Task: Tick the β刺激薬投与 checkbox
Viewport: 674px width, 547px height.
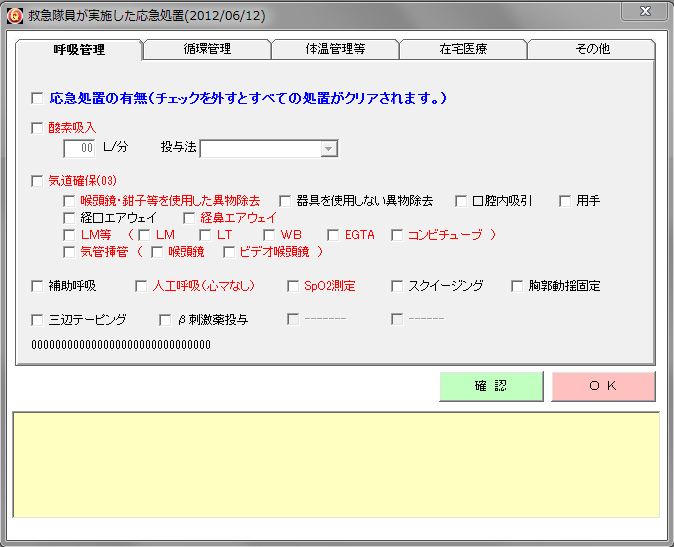Action: (x=166, y=320)
